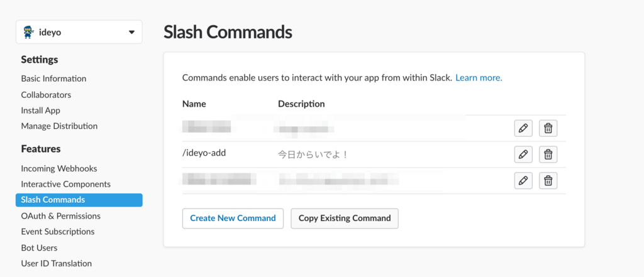644x277 pixels.
Task: Open Incoming Webhooks feature
Action: (59, 169)
